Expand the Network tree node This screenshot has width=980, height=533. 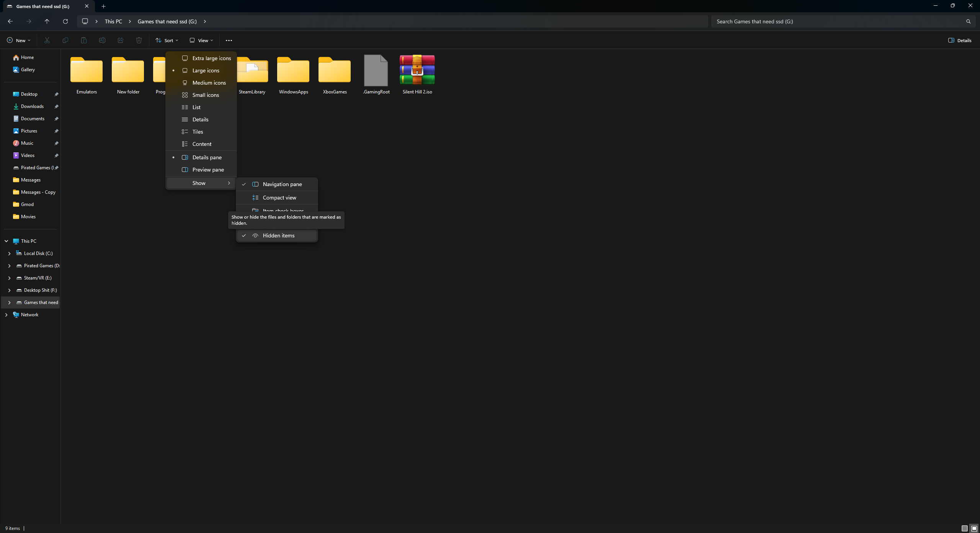pyautogui.click(x=6, y=315)
